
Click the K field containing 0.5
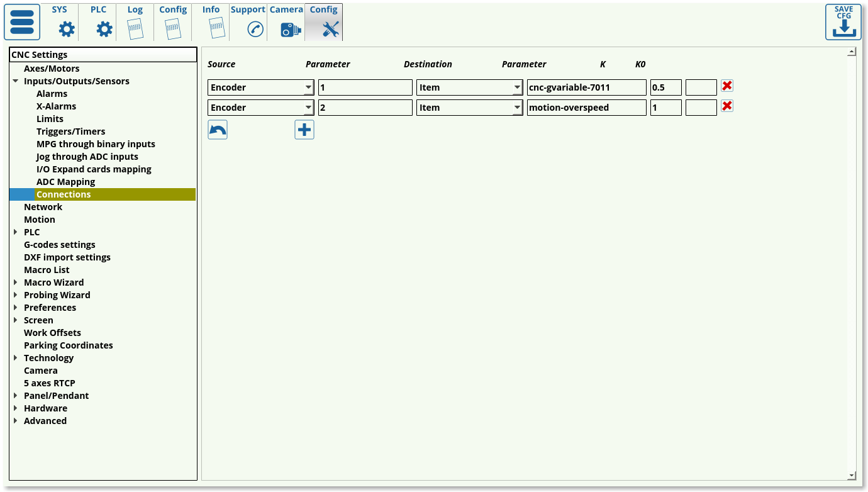point(665,87)
